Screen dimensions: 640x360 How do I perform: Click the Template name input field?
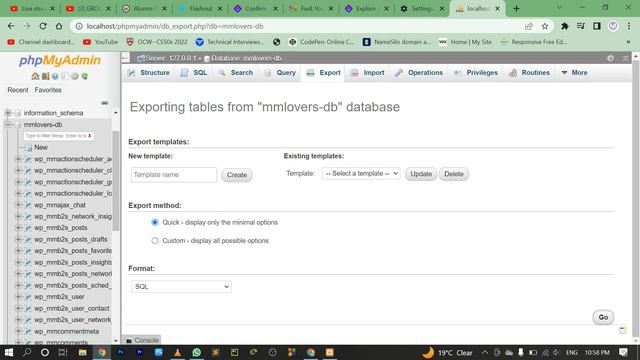click(174, 175)
